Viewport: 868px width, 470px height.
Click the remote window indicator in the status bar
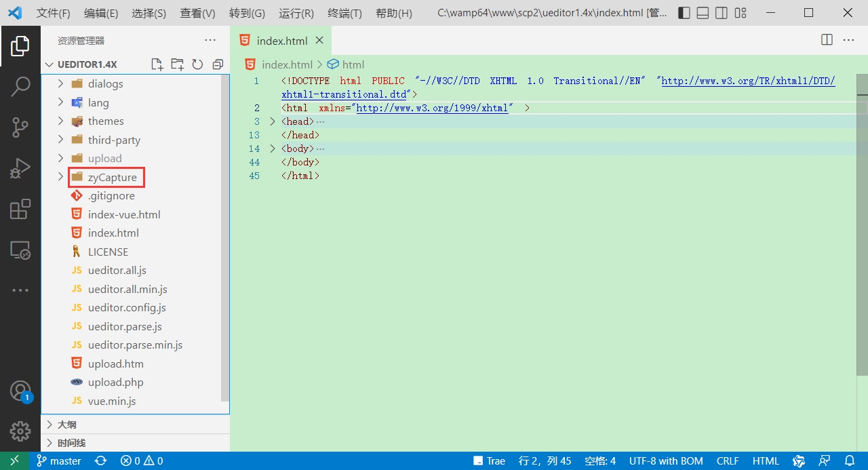pyautogui.click(x=15, y=461)
